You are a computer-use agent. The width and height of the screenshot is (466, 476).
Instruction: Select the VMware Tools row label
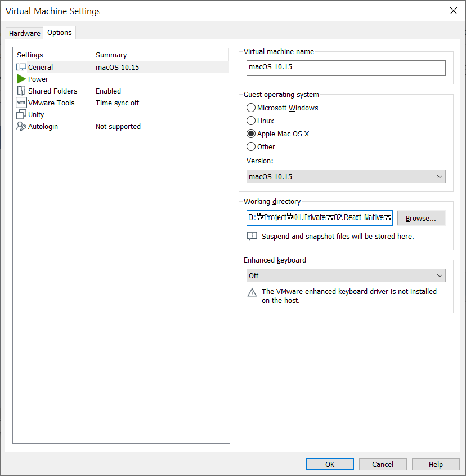coord(51,103)
